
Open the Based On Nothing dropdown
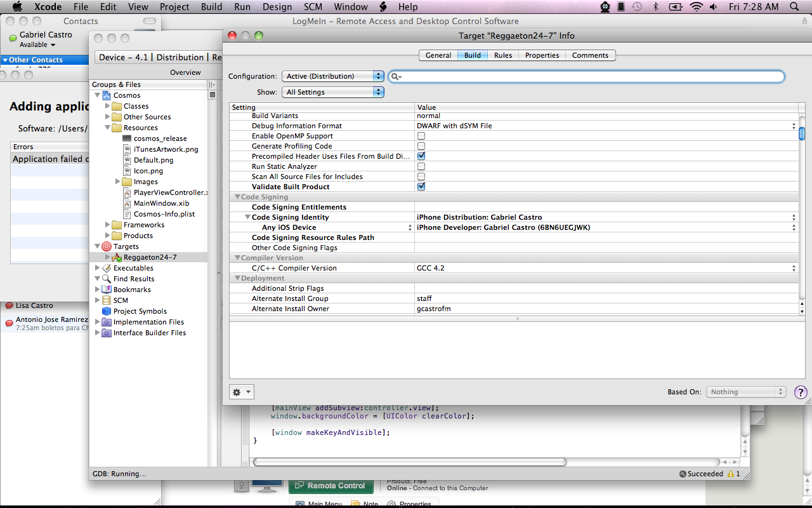pyautogui.click(x=746, y=392)
